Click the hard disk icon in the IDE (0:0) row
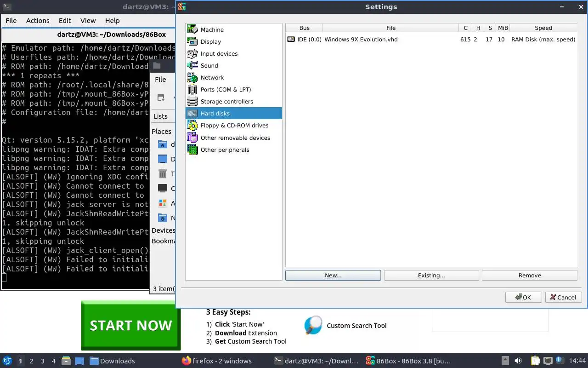Viewport: 588px width, 368px height. coord(291,40)
